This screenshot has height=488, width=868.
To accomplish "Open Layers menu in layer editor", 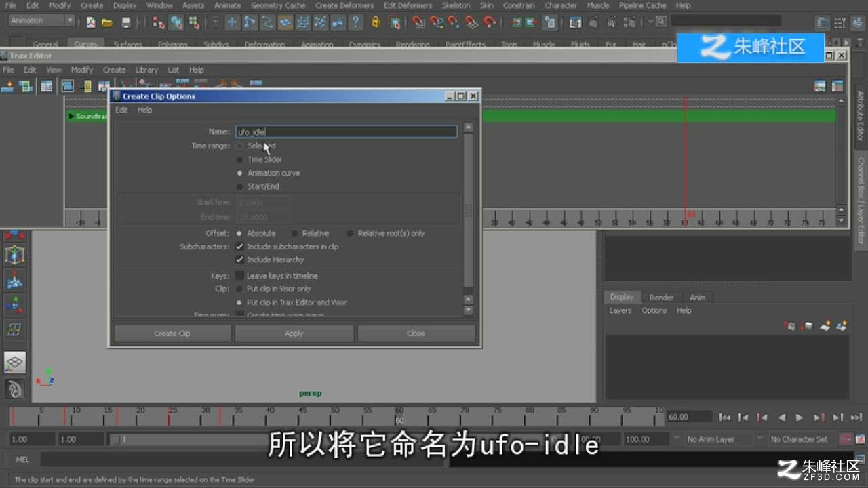I will coord(620,310).
